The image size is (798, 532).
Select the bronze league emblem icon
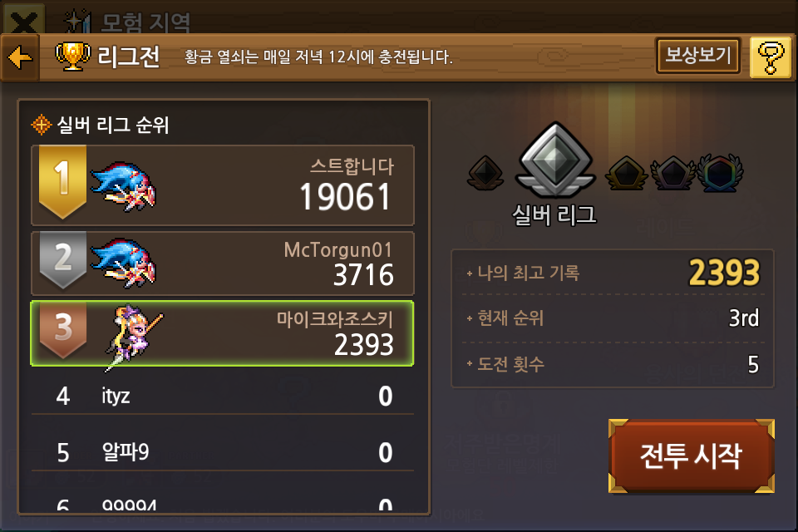485,173
